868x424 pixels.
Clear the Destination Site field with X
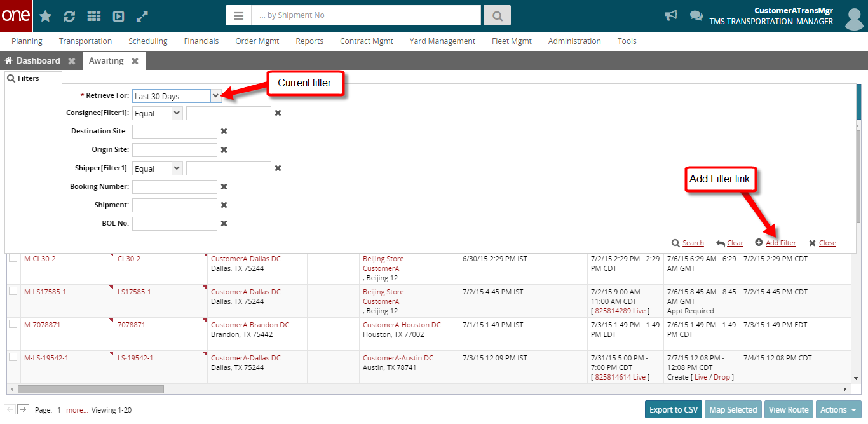[224, 132]
